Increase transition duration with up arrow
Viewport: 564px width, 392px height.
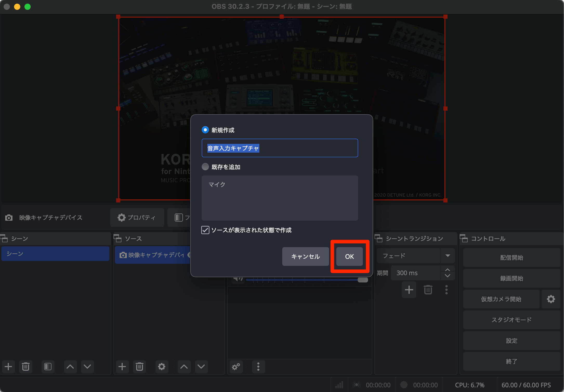[448, 270]
